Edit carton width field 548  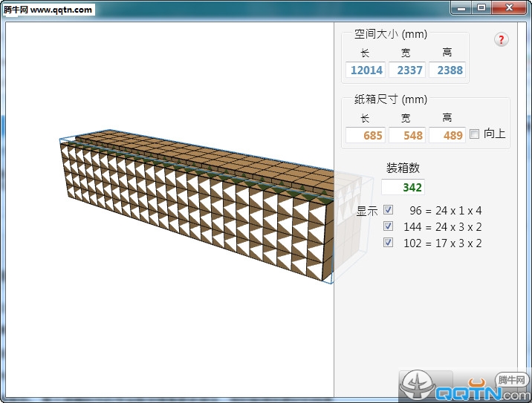pyautogui.click(x=407, y=135)
